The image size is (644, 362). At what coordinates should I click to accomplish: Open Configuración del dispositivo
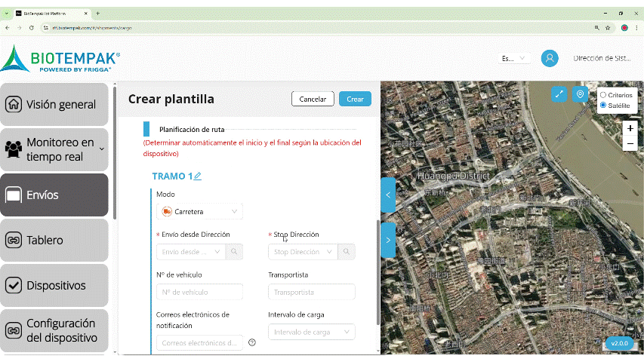point(54,330)
